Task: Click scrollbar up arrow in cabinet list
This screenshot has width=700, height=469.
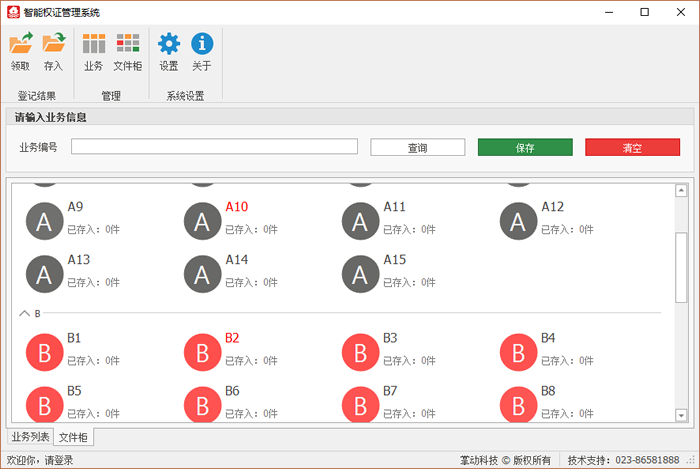Action: pyautogui.click(x=682, y=190)
